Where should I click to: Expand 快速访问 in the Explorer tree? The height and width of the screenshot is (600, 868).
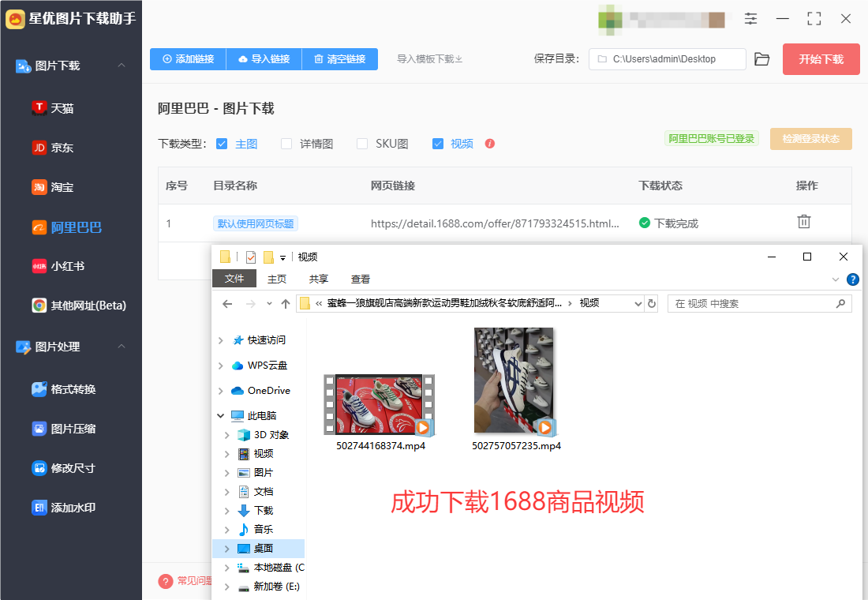220,340
